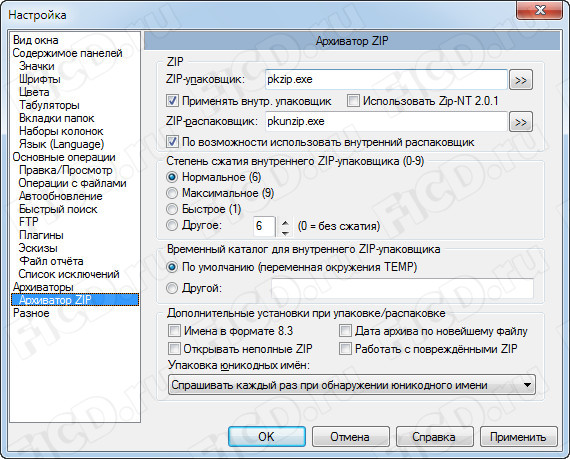Select 'Быстрое (1)' compression radio button
This screenshot has height=459, width=570.
tap(172, 209)
